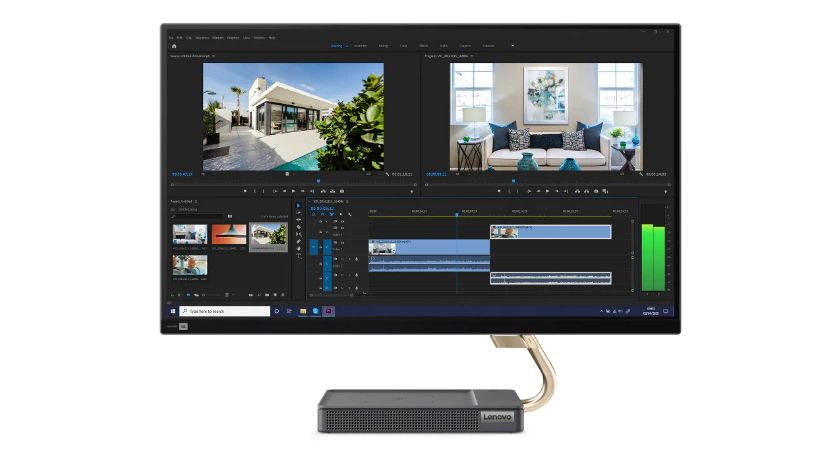
Task: Open the File menu
Action: [172, 37]
